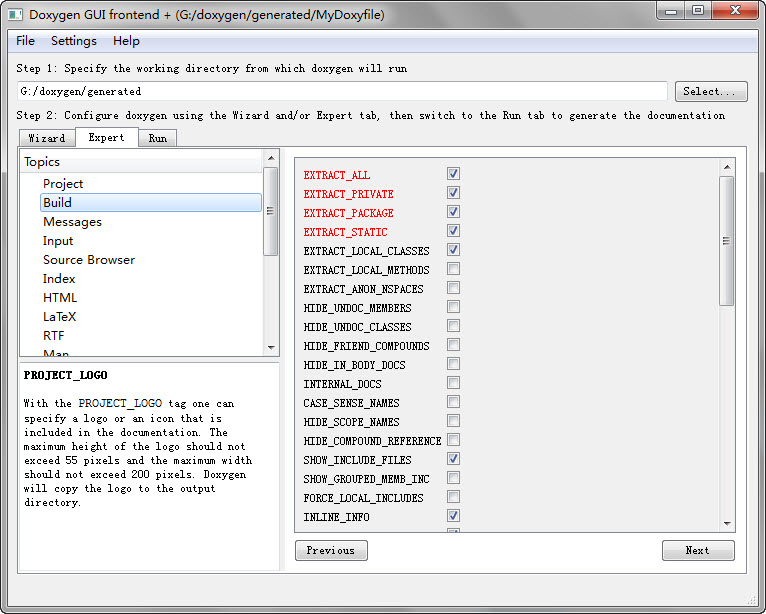
Task: Maximize the Doxygen GUI frontend window
Action: point(698,11)
